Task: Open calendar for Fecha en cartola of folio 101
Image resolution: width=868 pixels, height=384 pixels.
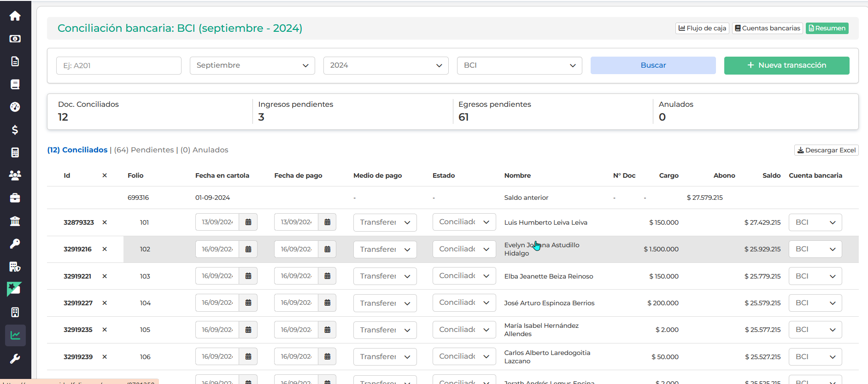Action: [x=248, y=222]
